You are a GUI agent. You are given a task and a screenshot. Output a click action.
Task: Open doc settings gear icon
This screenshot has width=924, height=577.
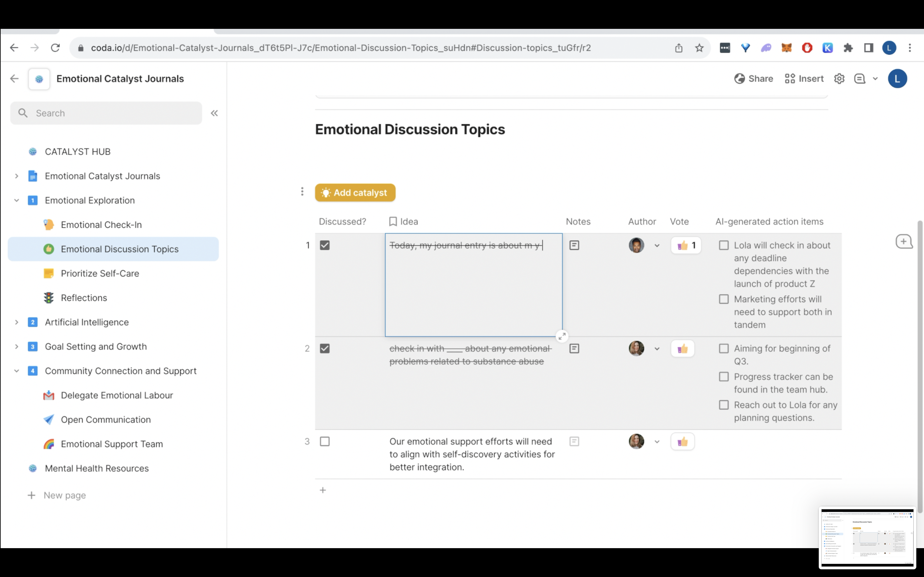pos(839,79)
